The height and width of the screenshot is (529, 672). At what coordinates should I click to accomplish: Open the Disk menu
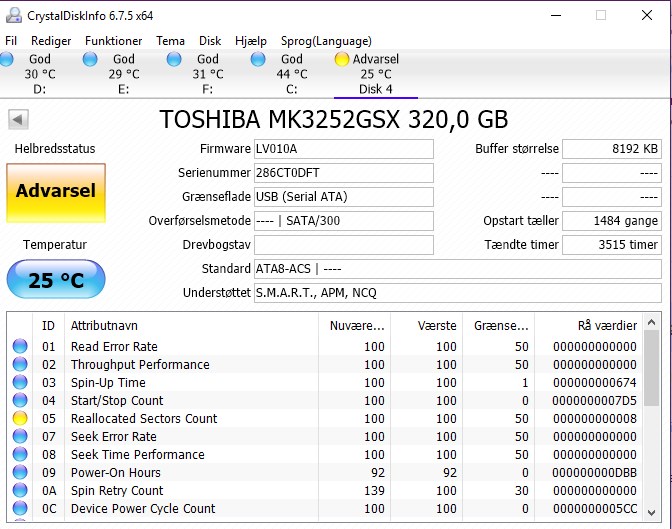(x=210, y=41)
